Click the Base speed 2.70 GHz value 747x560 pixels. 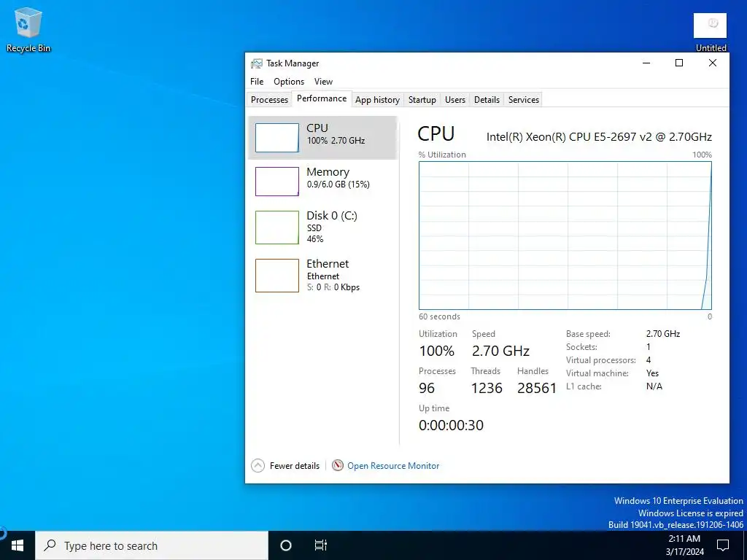[662, 334]
